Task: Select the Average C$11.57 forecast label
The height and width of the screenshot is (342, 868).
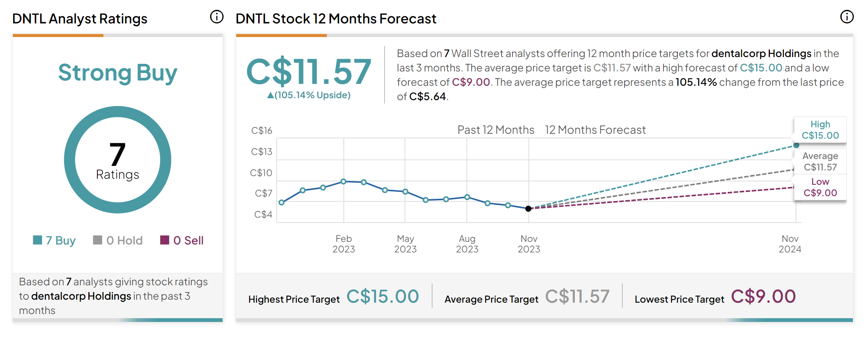Action: (x=820, y=161)
